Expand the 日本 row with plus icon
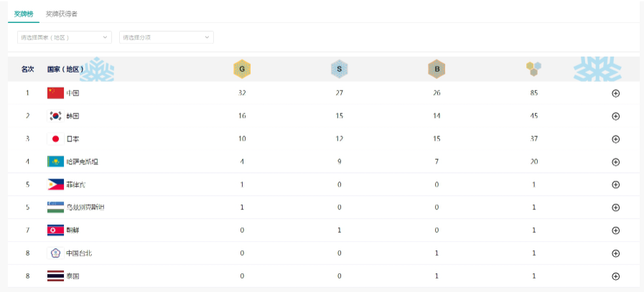This screenshot has height=292, width=644. pyautogui.click(x=615, y=139)
